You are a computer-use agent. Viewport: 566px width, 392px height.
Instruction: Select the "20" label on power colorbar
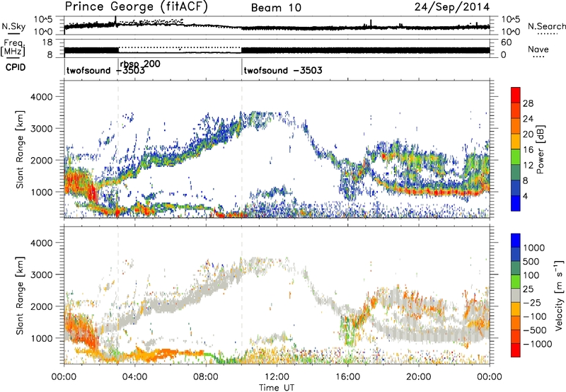[x=528, y=134]
